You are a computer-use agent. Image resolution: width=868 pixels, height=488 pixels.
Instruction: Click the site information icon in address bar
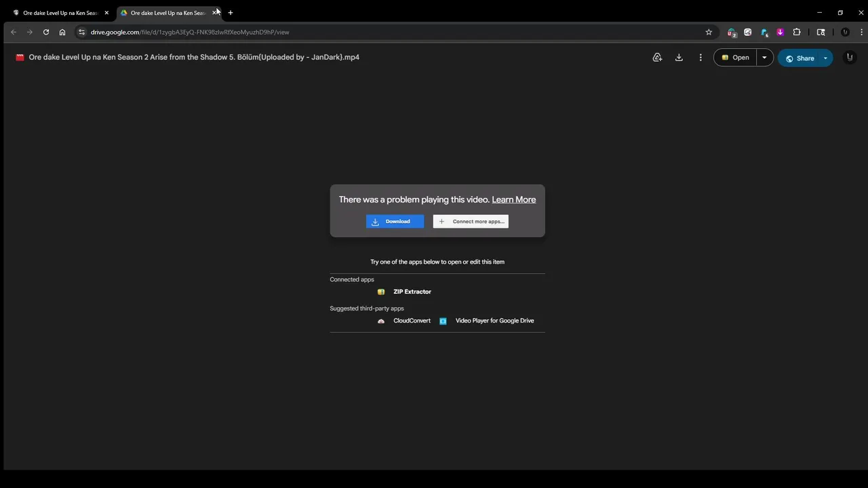click(82, 32)
